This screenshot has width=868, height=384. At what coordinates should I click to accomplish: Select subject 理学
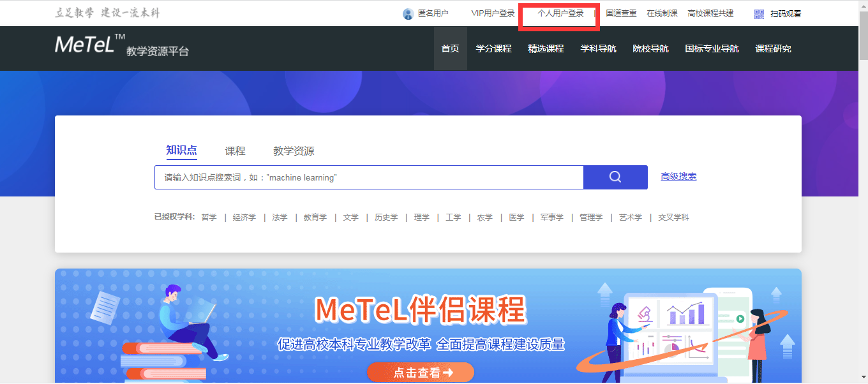(421, 218)
